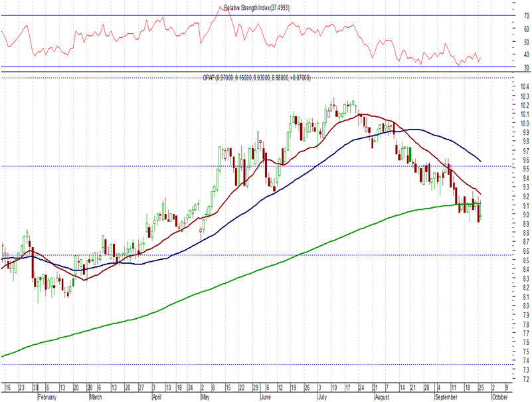Screen dimensions: 532x402
Task: Click the date label 22 on time axis
Action: click(x=242, y=388)
